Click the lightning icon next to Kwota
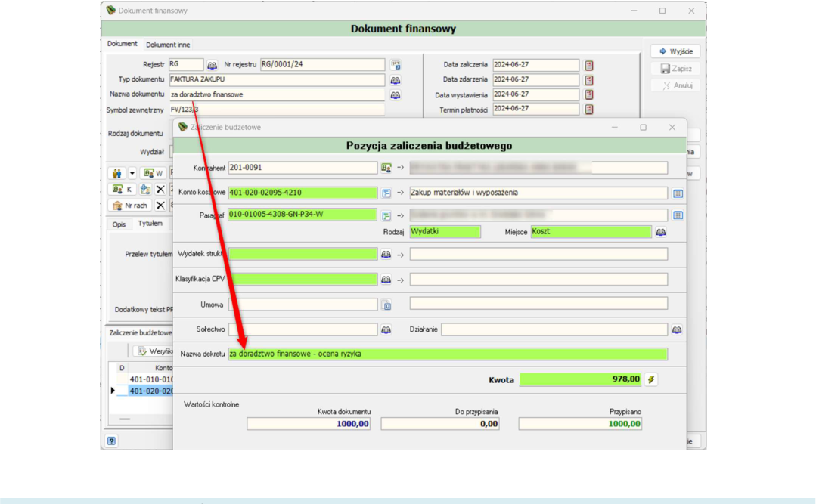Image resolution: width=816 pixels, height=504 pixels. click(651, 379)
